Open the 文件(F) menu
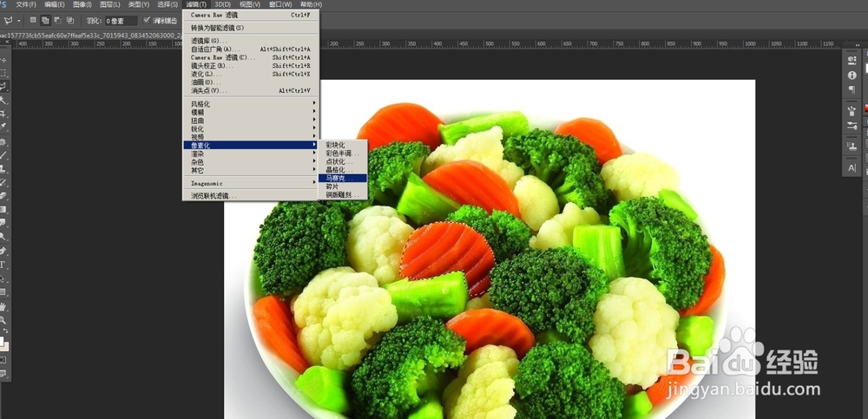Viewport: 868px width, 419px height. click(x=26, y=4)
